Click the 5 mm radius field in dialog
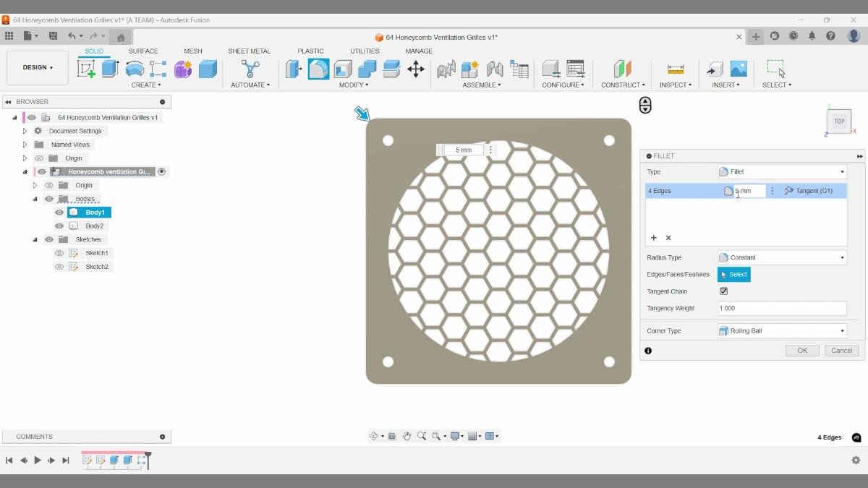Viewport: 868px width, 488px height. point(749,191)
